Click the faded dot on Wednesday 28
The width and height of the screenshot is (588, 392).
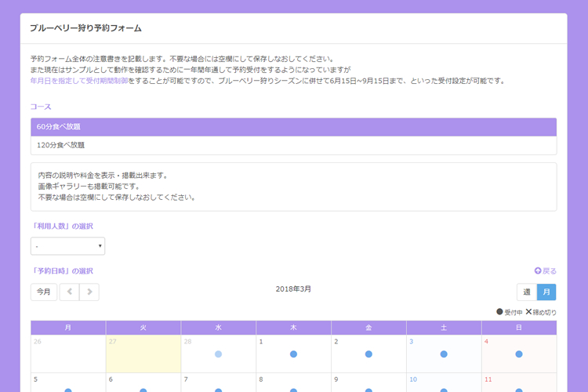click(x=218, y=354)
